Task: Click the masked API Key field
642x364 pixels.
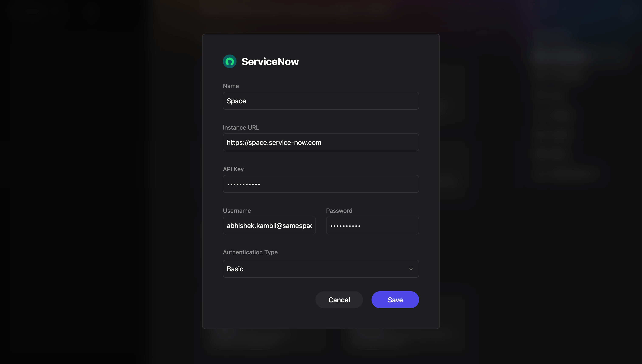Action: [321, 184]
